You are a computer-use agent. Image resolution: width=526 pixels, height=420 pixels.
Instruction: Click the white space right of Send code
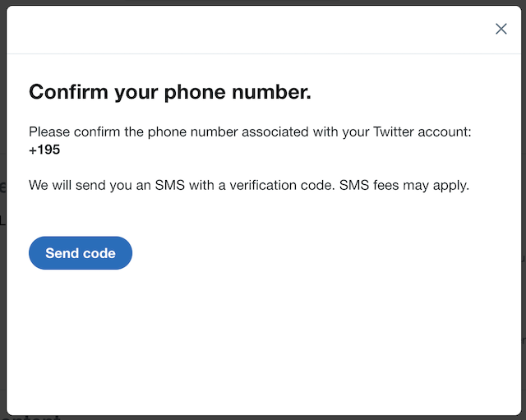click(329, 253)
